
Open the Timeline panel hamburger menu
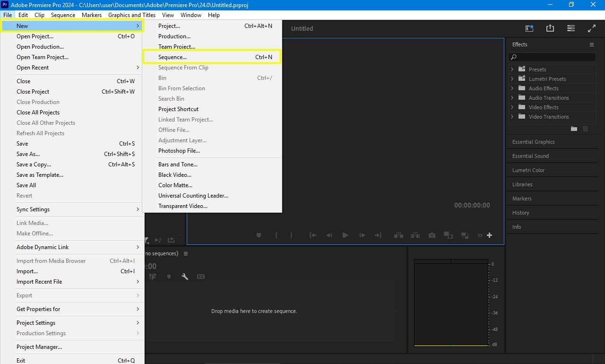(x=186, y=253)
